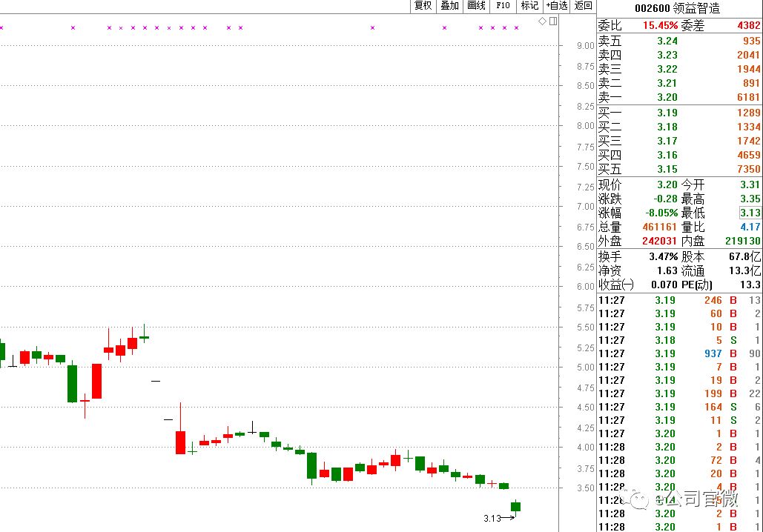Click the 现价 3.20 current price

[667, 184]
